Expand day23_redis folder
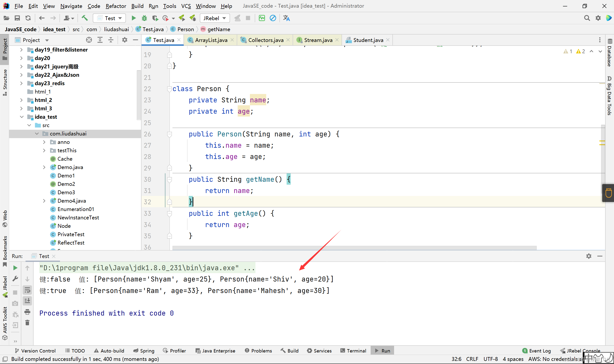The height and width of the screenshot is (364, 614). click(21, 83)
